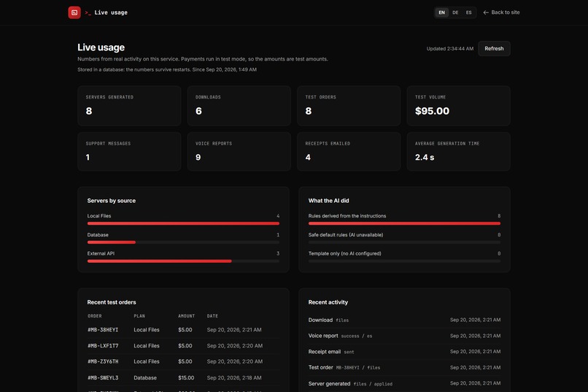
Task: Click the Test Volume $95.00 card
Action: click(x=458, y=105)
